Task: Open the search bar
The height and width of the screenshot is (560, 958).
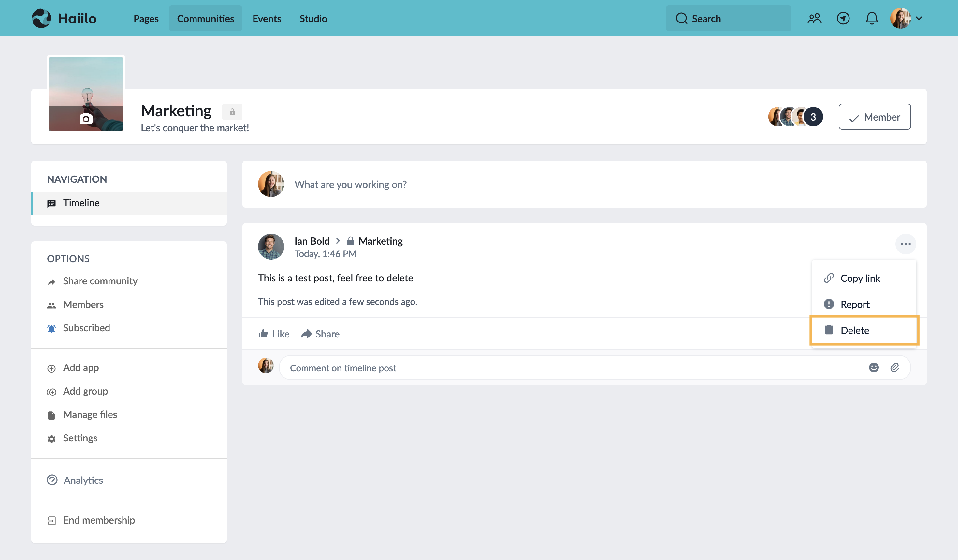Action: pos(728,18)
